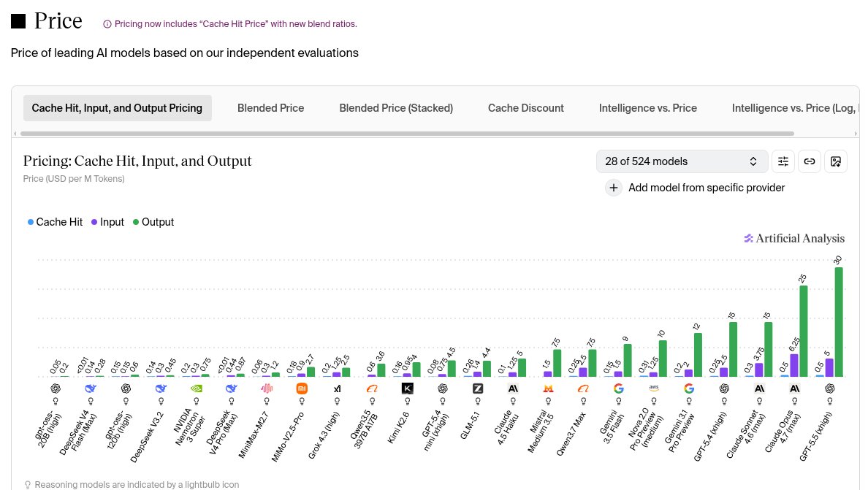Click the gpt-oss-120b (high) OpenAI logo
Screen dimensions: 868x490
coord(126,388)
